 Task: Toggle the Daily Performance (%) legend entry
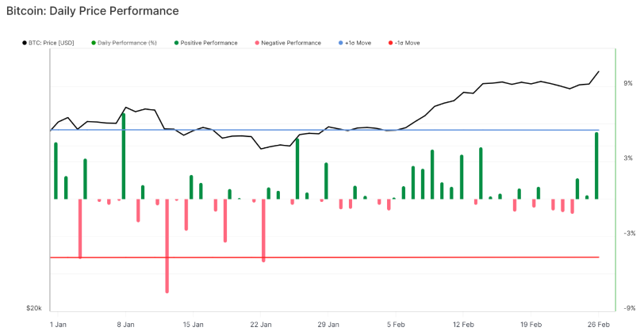(x=124, y=43)
